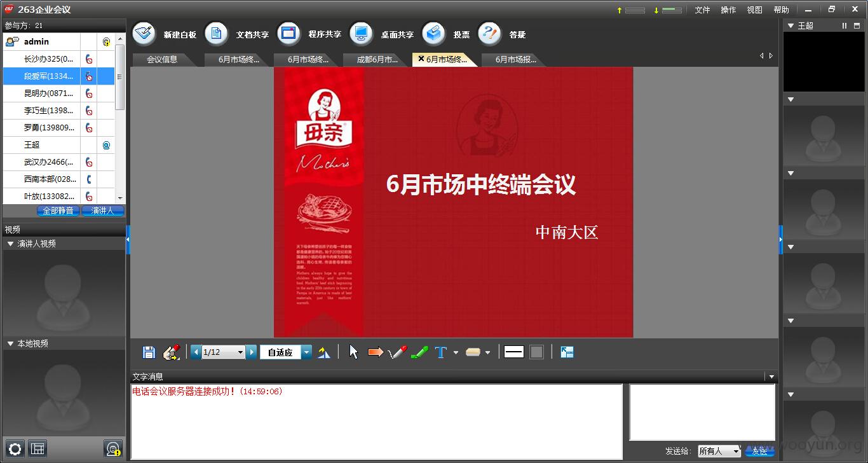Pause 王超's video with the pause icon
Screen dimensions: 868x463
[x=844, y=25]
